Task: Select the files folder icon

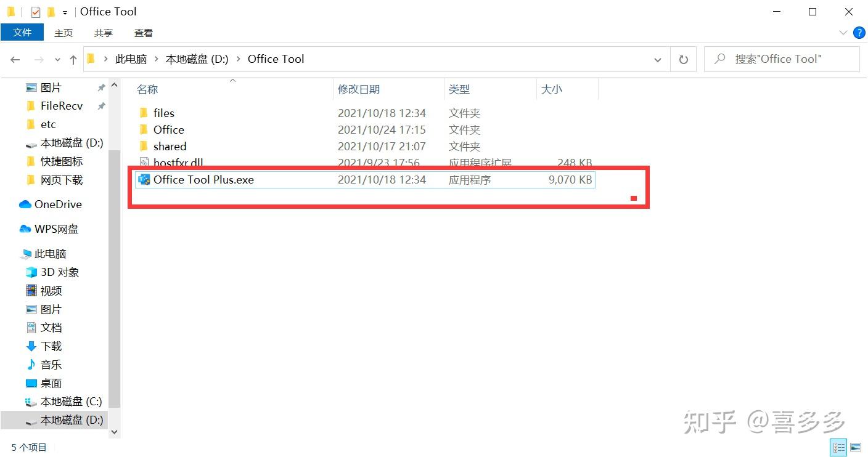Action: pos(144,113)
